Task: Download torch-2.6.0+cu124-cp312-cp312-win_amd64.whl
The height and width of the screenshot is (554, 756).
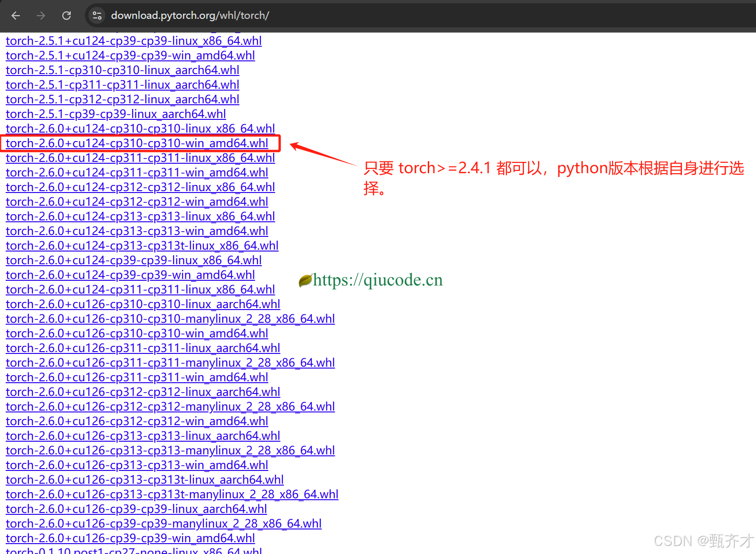Action: (x=137, y=202)
